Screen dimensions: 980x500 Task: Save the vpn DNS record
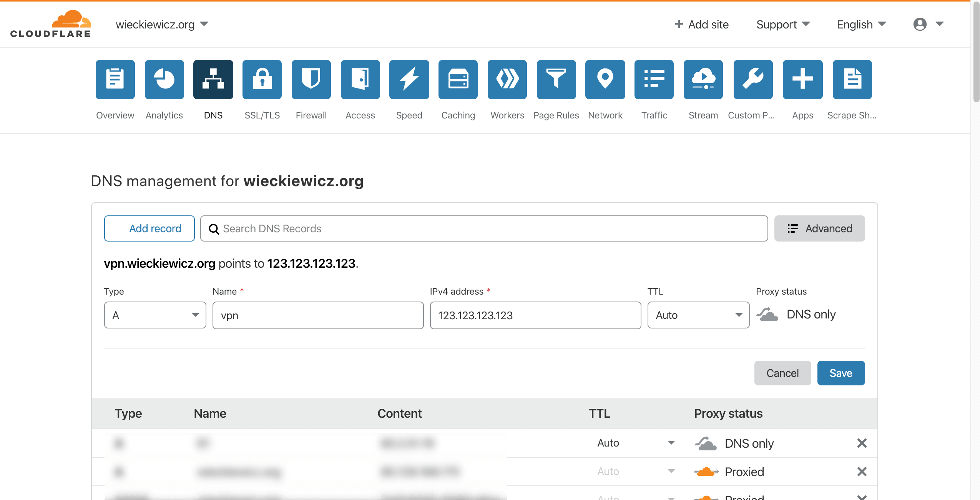click(841, 373)
